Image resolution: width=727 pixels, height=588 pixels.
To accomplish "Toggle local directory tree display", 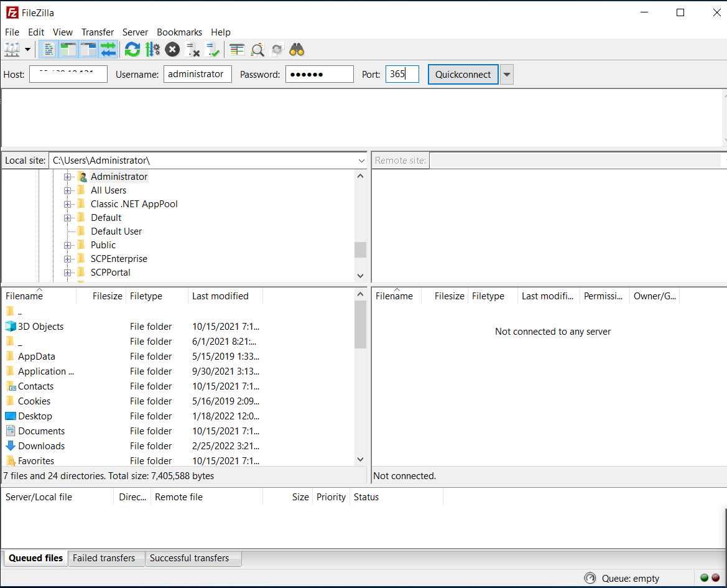I will pos(68,49).
